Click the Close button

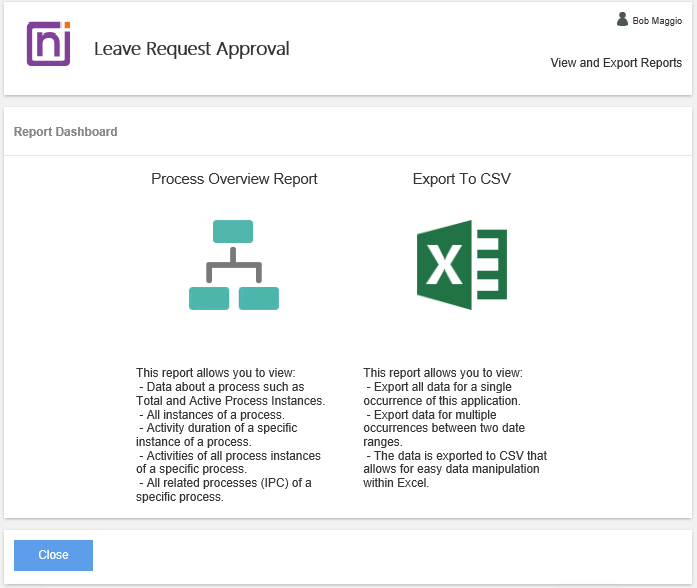(x=53, y=555)
